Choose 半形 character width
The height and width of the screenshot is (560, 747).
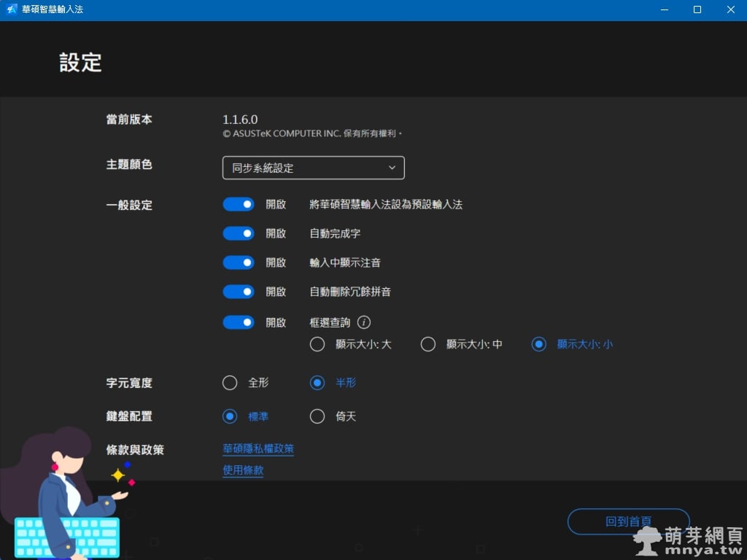(317, 383)
